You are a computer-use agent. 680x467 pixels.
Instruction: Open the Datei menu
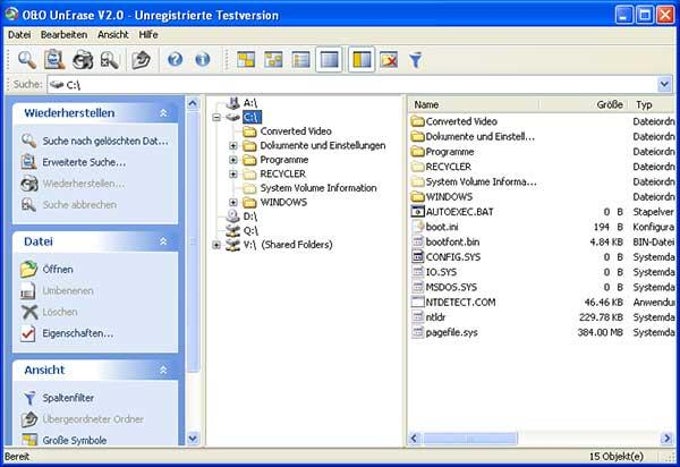19,35
